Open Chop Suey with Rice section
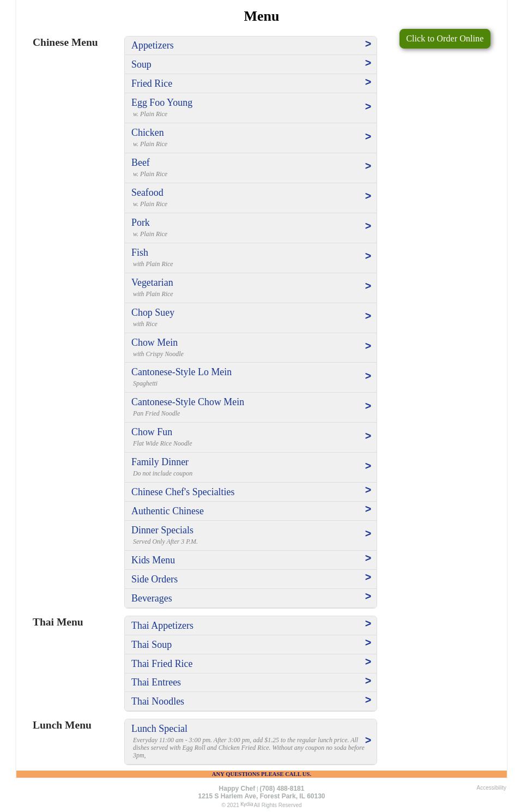This screenshot has width=515, height=812. 153,312
